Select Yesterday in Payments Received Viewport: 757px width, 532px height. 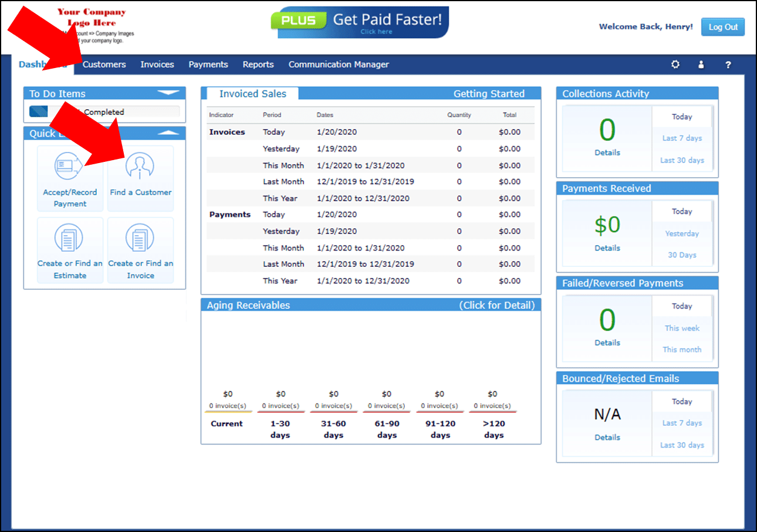[x=682, y=233]
